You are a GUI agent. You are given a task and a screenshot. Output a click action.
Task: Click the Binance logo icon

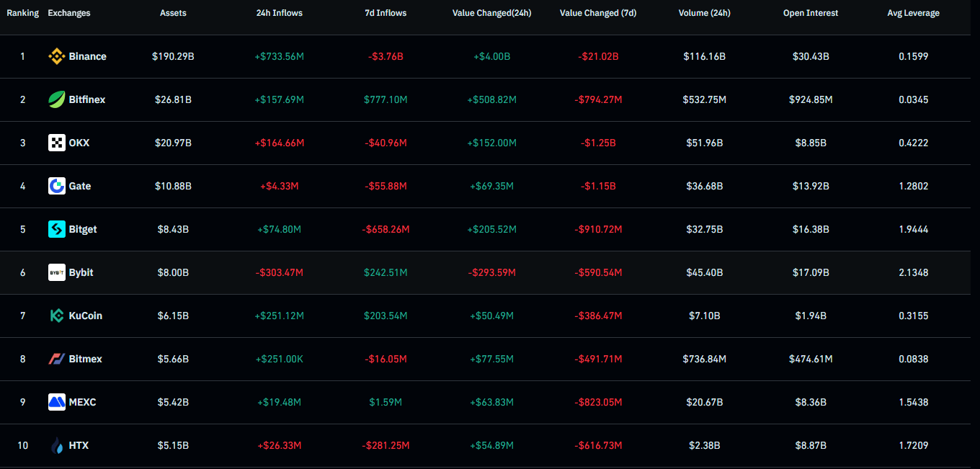[57, 56]
